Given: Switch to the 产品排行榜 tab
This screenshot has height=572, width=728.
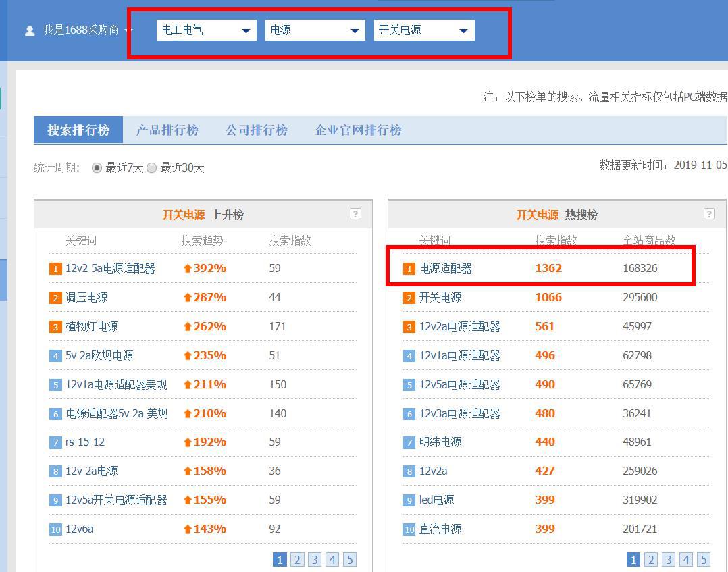Looking at the screenshot, I should pos(167,130).
